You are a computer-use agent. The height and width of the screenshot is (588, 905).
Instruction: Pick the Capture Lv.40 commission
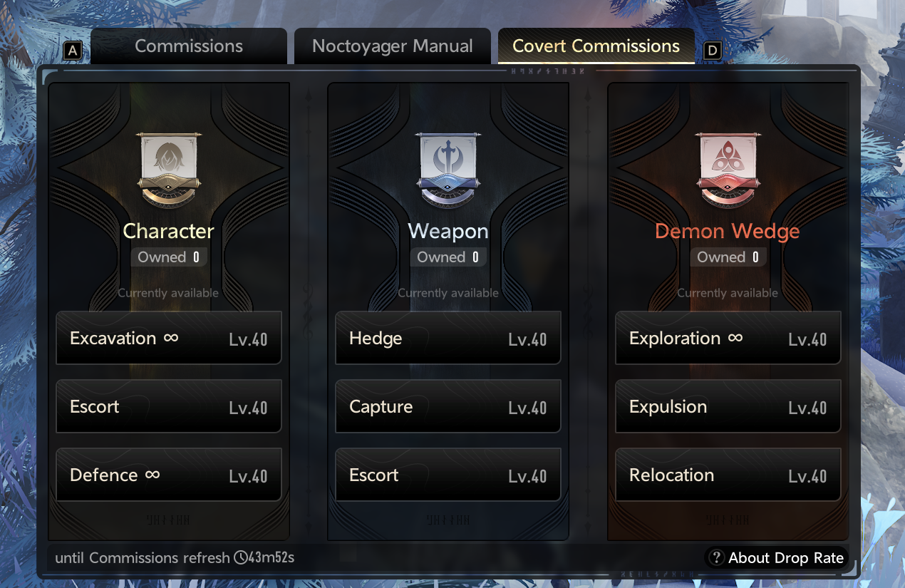coord(448,406)
